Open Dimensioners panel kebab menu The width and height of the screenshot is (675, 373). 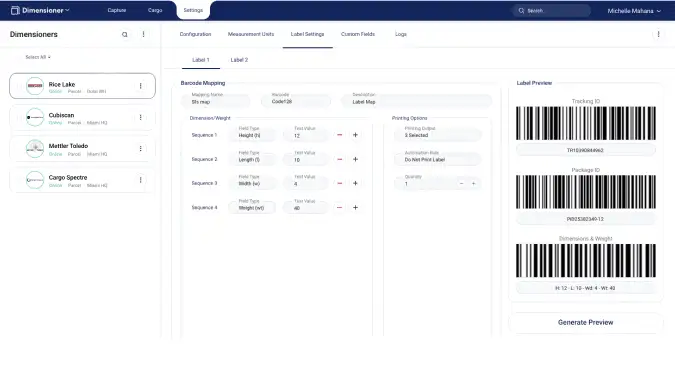point(143,34)
